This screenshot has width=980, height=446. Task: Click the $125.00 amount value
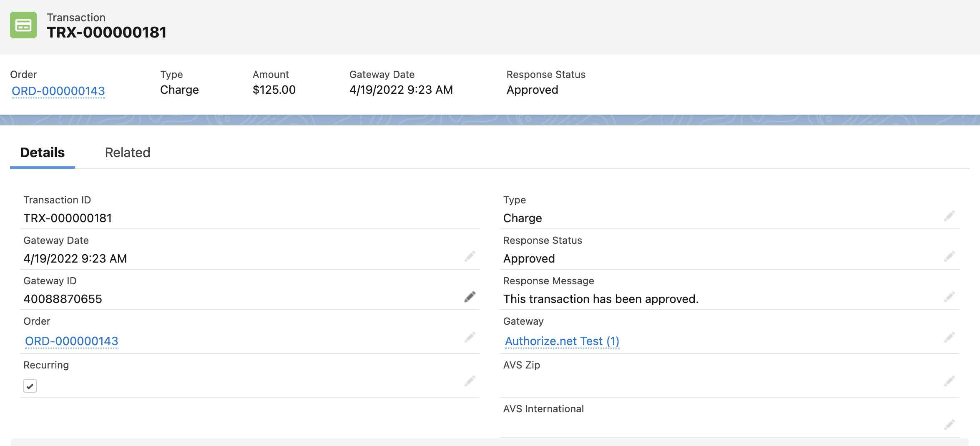pos(274,90)
